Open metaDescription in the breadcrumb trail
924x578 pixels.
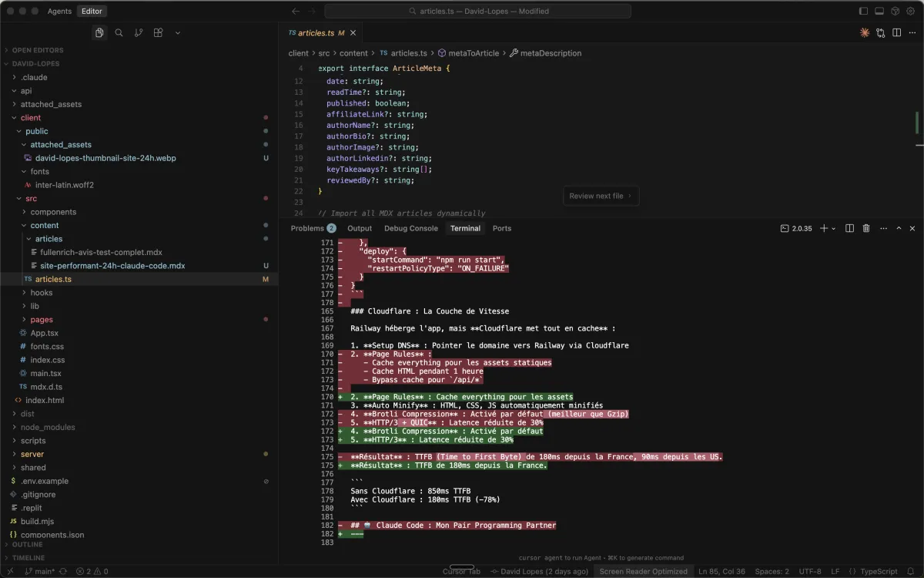[x=551, y=52]
